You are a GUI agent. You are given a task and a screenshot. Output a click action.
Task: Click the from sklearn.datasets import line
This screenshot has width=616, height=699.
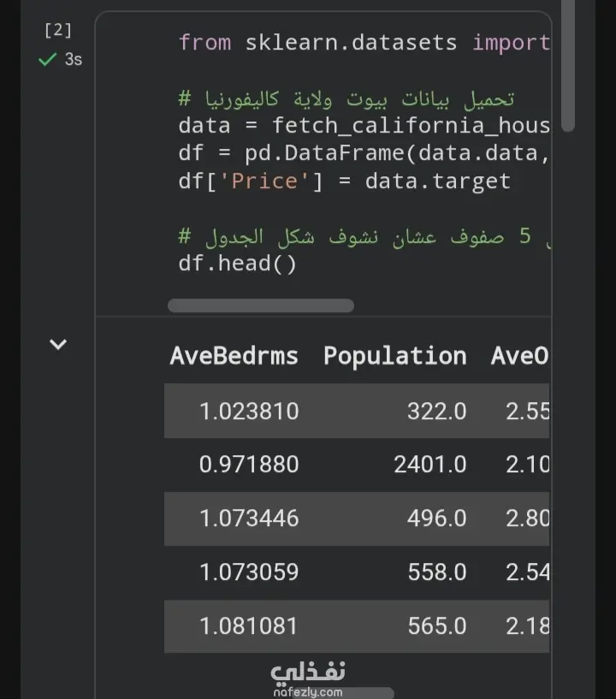[x=364, y=43]
